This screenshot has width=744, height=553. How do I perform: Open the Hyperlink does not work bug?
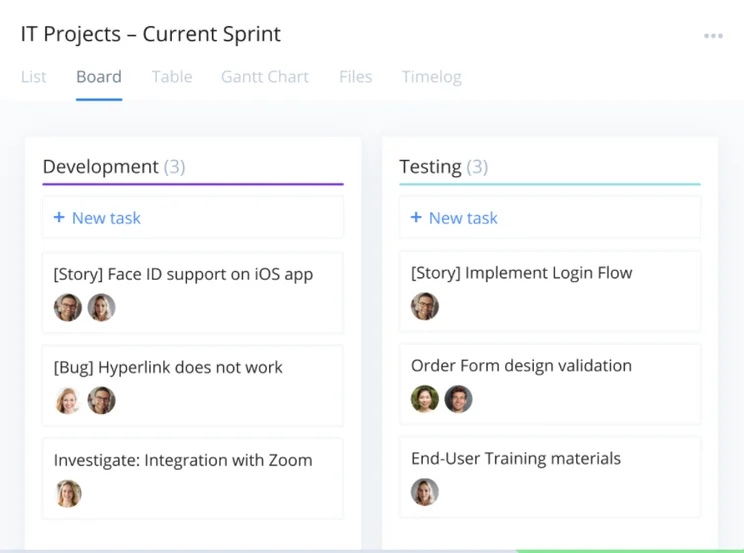coord(193,385)
